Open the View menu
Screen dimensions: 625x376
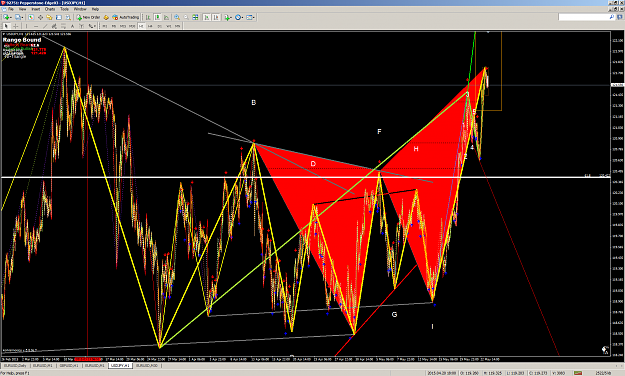(22, 9)
